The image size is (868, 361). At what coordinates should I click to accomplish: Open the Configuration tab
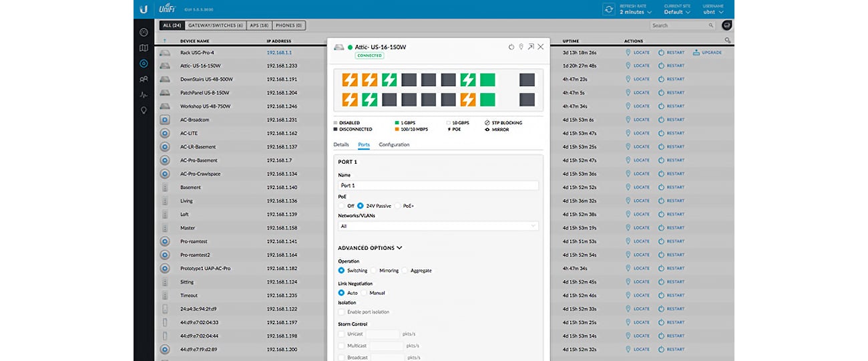pyautogui.click(x=394, y=144)
